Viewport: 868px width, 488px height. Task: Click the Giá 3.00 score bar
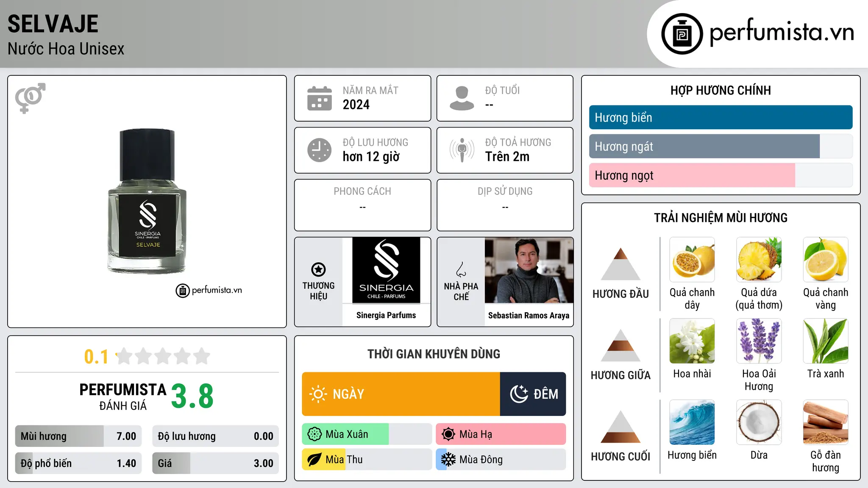point(215,463)
